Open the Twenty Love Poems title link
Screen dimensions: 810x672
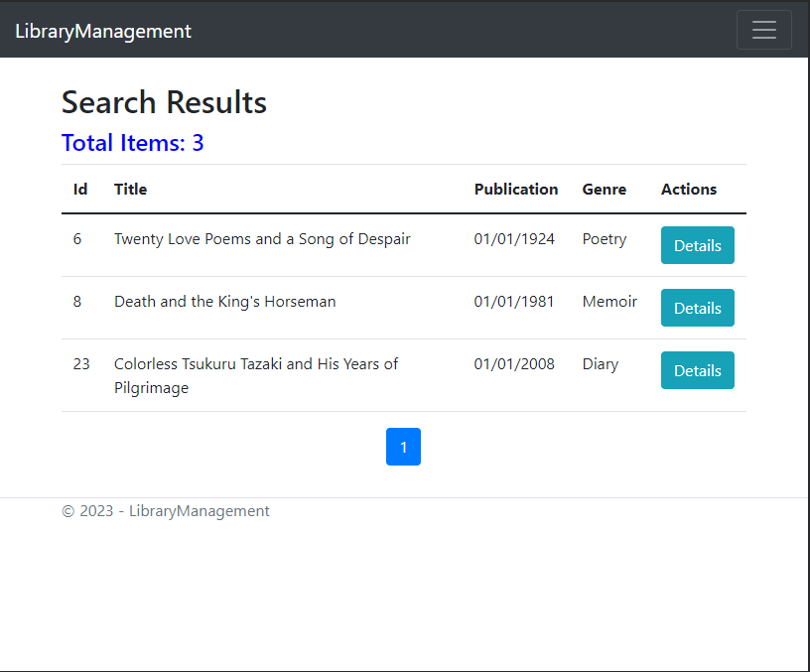click(x=262, y=238)
